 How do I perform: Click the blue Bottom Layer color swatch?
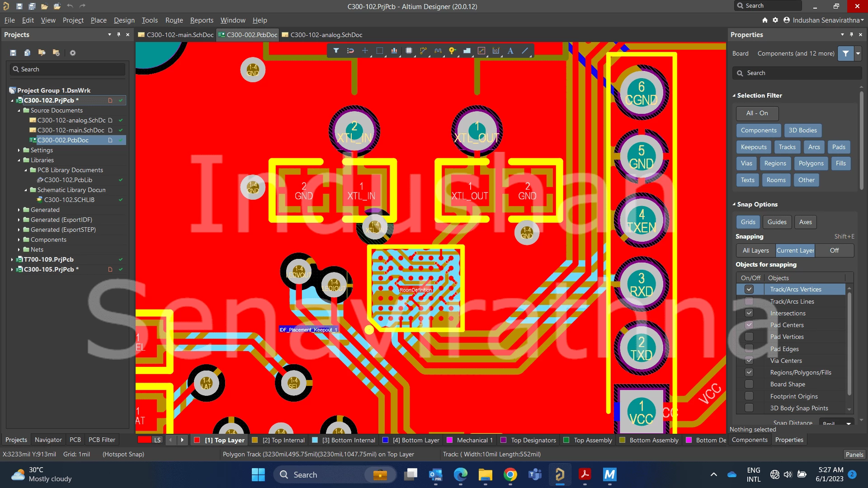point(386,440)
